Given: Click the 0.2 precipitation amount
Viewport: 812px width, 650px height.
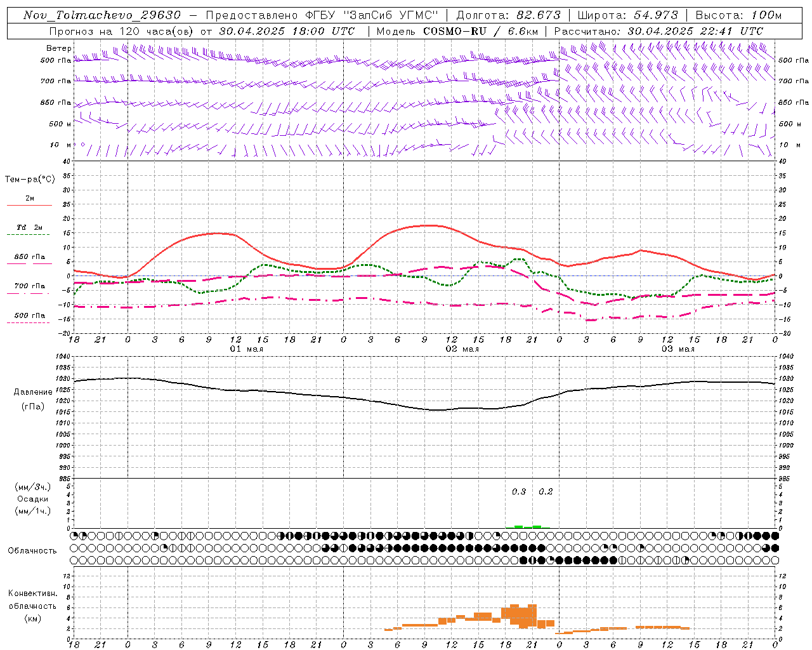Looking at the screenshot, I should click(546, 491).
